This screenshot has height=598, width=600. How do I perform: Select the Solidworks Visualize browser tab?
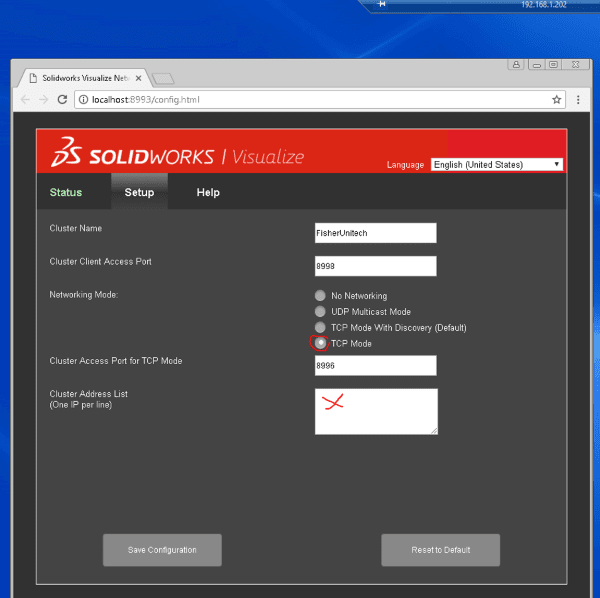[86, 78]
